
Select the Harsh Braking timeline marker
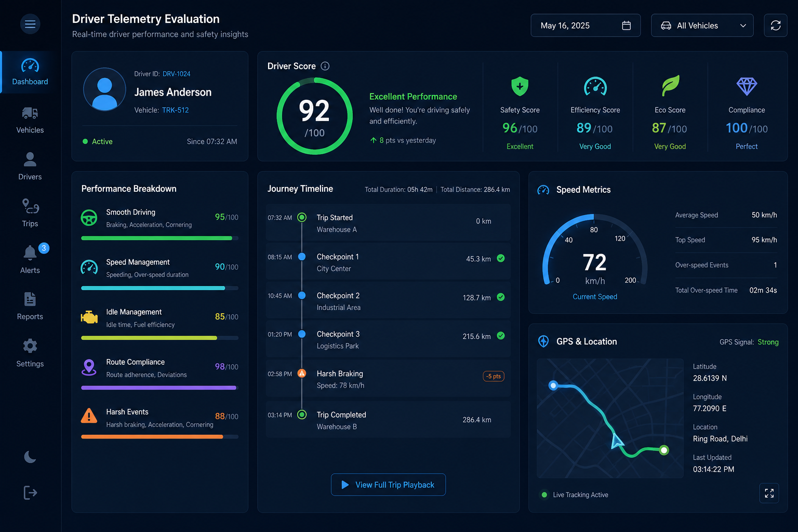tap(302, 374)
